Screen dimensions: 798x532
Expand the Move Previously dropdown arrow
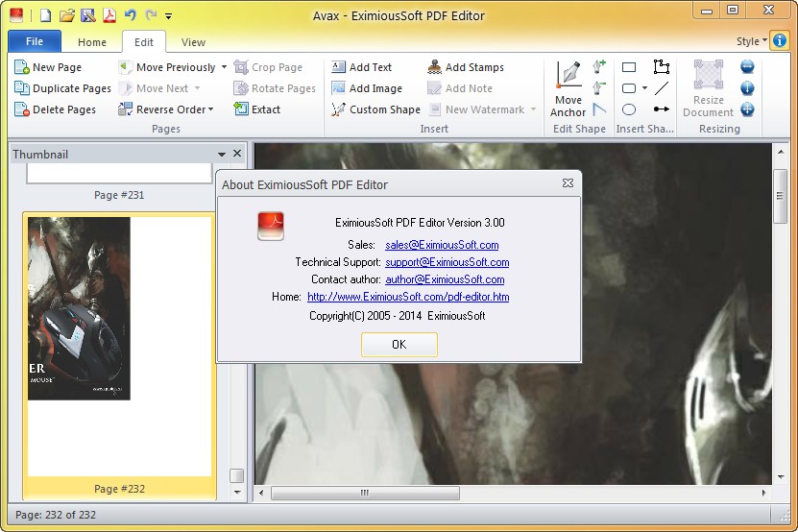(x=224, y=67)
